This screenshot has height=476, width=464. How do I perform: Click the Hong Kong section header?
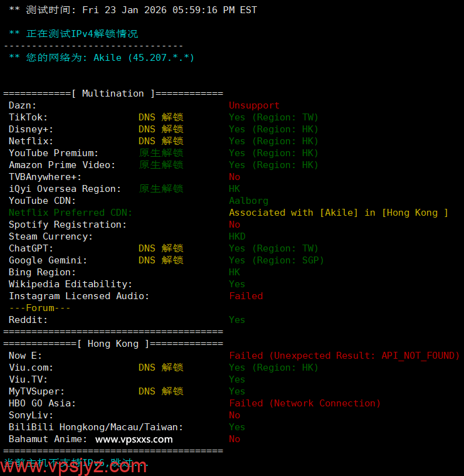click(113, 344)
